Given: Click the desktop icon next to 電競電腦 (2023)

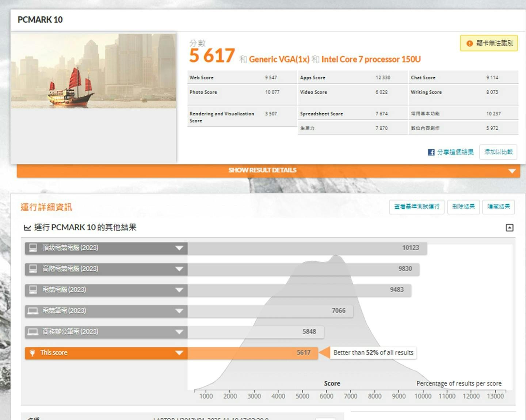Looking at the screenshot, I should coord(33,290).
